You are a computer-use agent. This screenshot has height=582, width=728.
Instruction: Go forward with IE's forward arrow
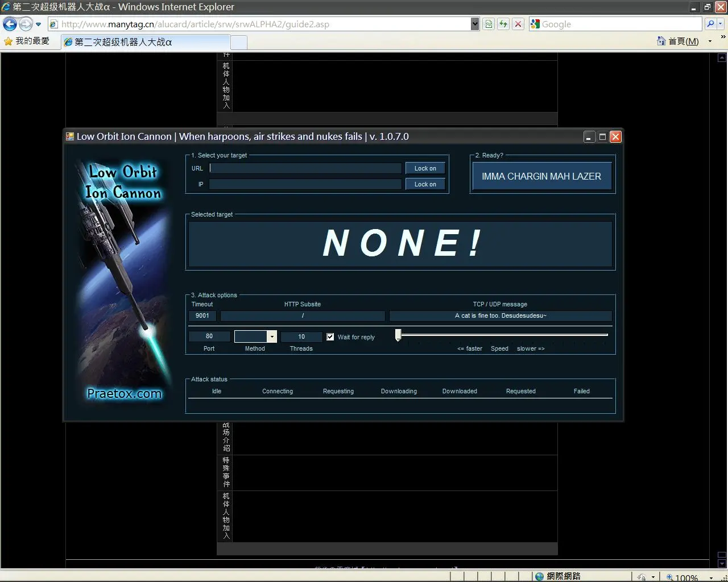(x=26, y=24)
